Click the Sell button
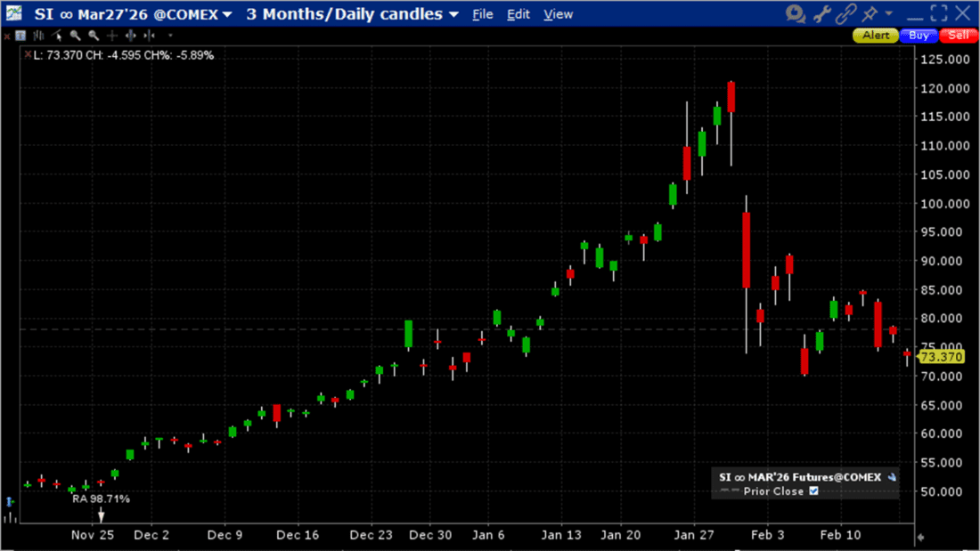 point(958,35)
